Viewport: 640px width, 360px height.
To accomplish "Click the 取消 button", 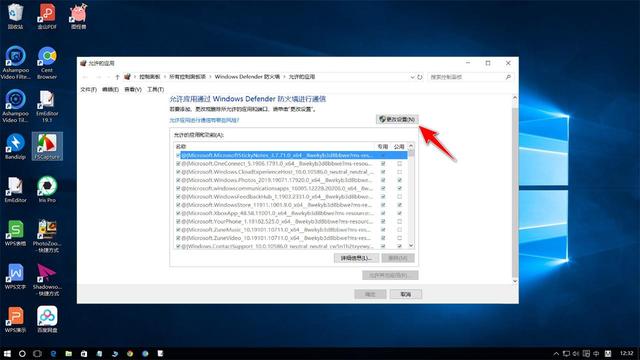I will (x=406, y=294).
